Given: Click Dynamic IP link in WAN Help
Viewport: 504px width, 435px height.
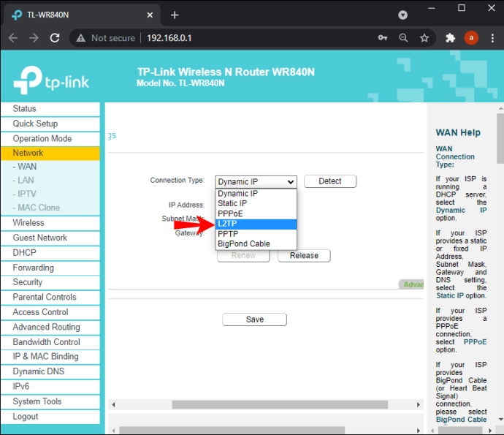Looking at the screenshot, I should click(461, 211).
